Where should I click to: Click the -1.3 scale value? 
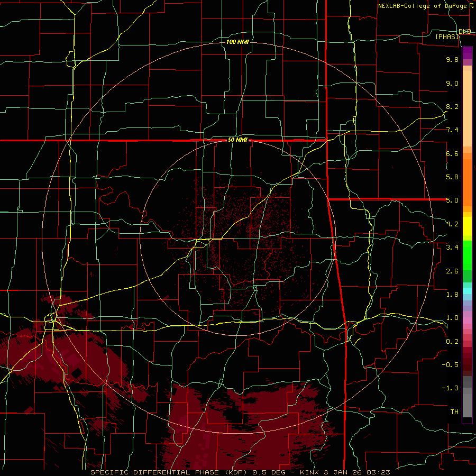click(450, 388)
